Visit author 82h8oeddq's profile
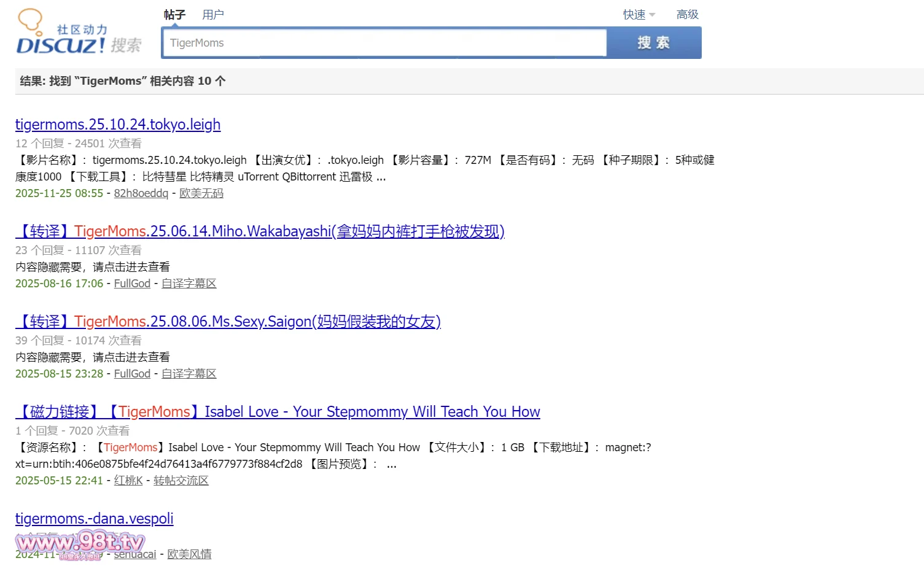924x566 pixels. click(141, 193)
